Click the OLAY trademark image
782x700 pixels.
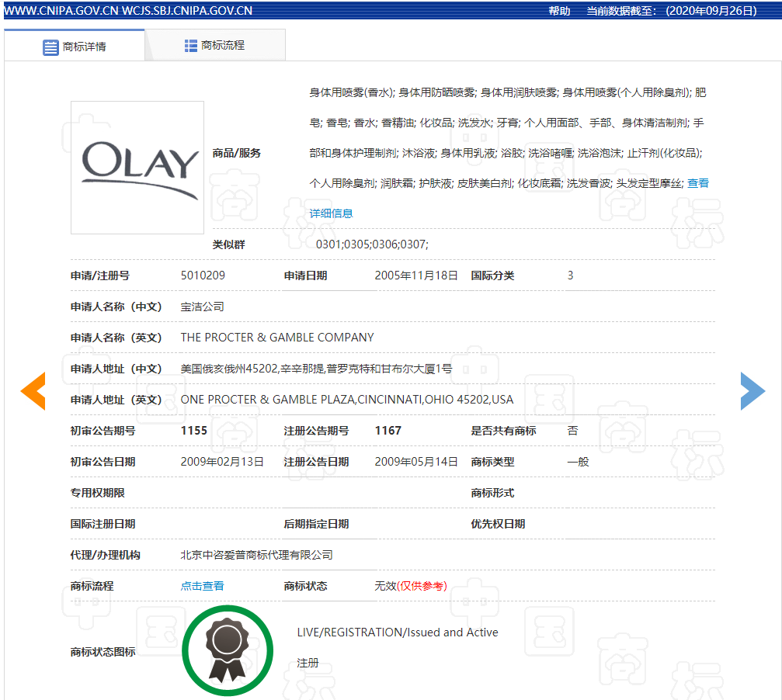pos(137,168)
